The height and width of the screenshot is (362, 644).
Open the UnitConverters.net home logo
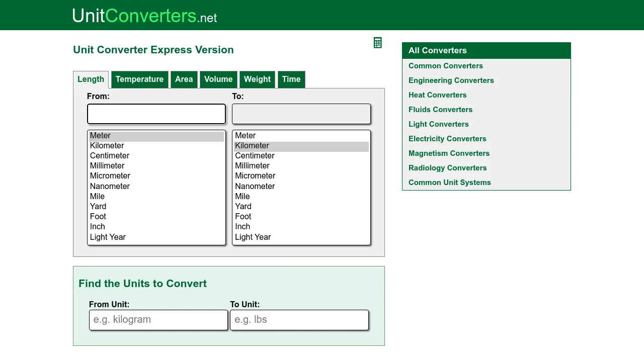[144, 16]
